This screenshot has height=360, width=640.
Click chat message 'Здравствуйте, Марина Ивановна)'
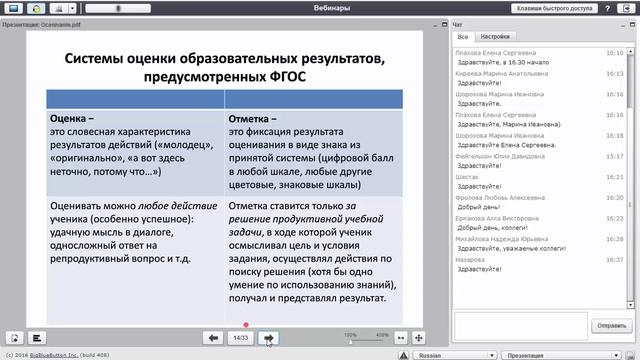coord(509,124)
